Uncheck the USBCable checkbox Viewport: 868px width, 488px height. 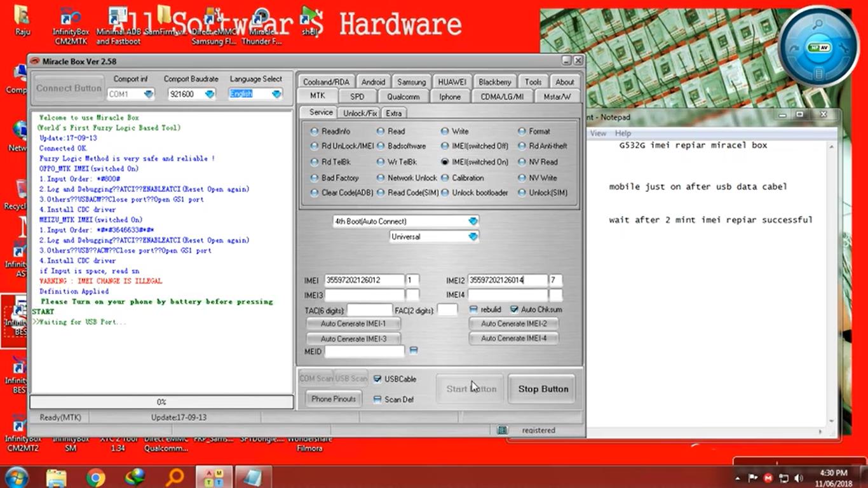[x=377, y=379]
